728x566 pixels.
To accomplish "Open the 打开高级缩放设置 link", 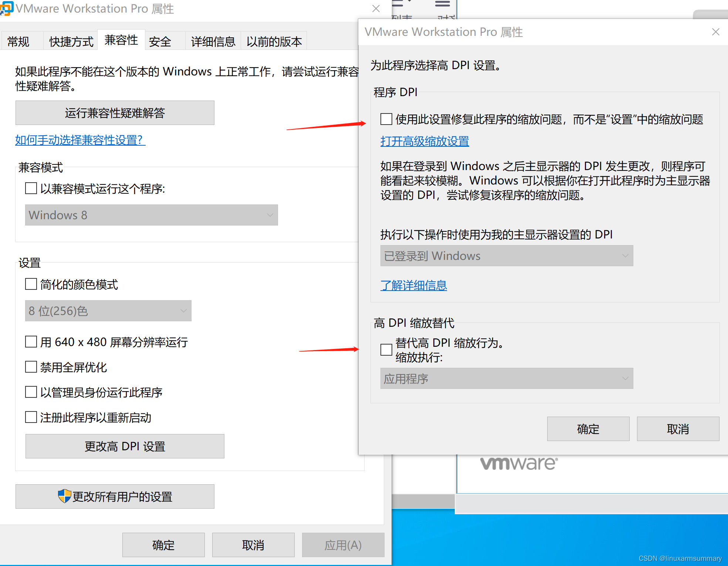I will (424, 141).
